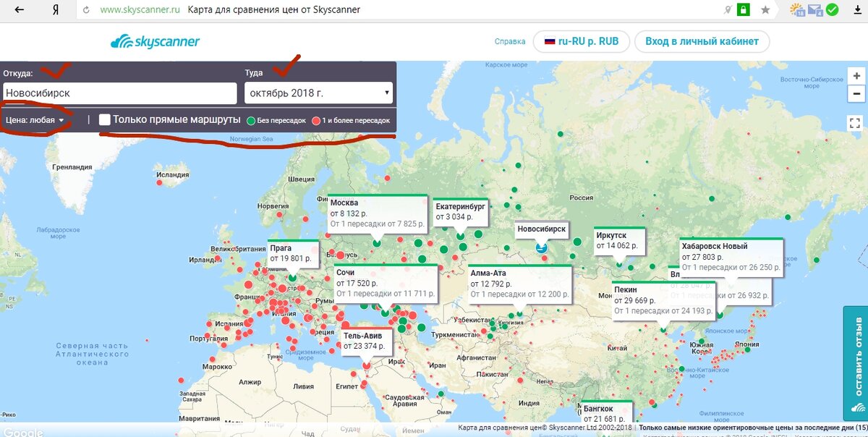Open the green padlock security info
This screenshot has height=437, width=868.
[x=743, y=10]
